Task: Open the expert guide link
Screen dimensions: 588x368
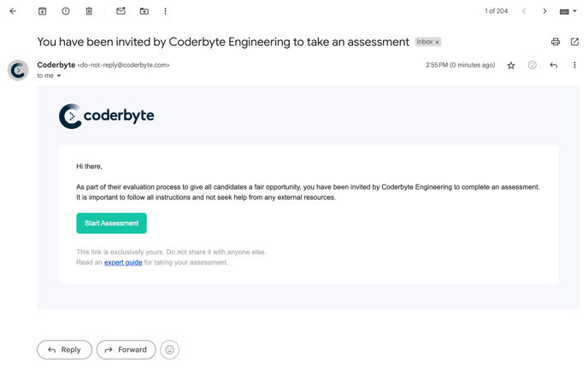Action: pos(123,263)
